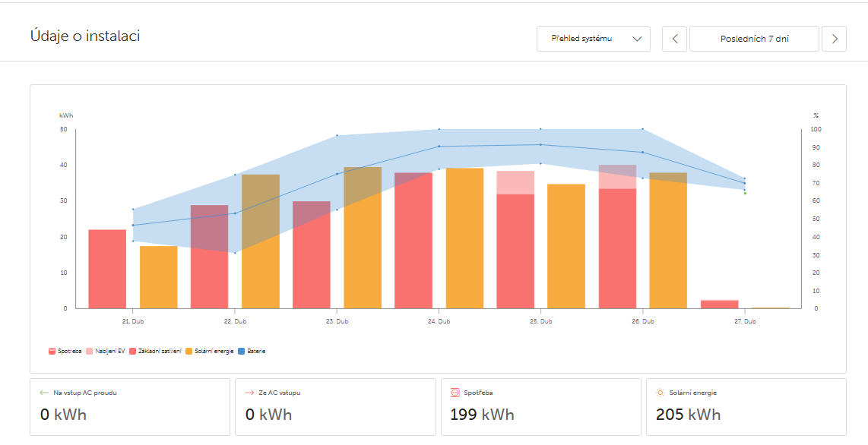The width and height of the screenshot is (868, 445).
Task: Click the green arrow icon for 'Na vstup AC proudu'
Action: [44, 393]
